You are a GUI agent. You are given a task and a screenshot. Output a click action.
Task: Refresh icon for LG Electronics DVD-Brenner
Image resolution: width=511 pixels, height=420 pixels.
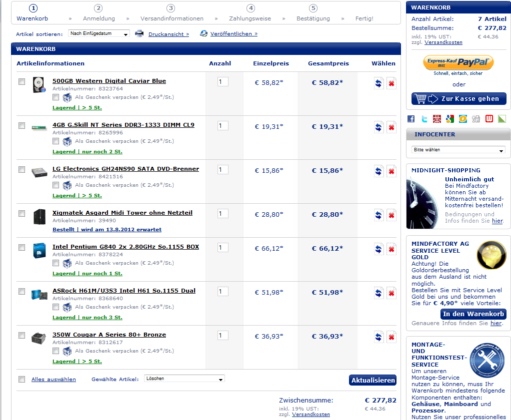pyautogui.click(x=378, y=171)
